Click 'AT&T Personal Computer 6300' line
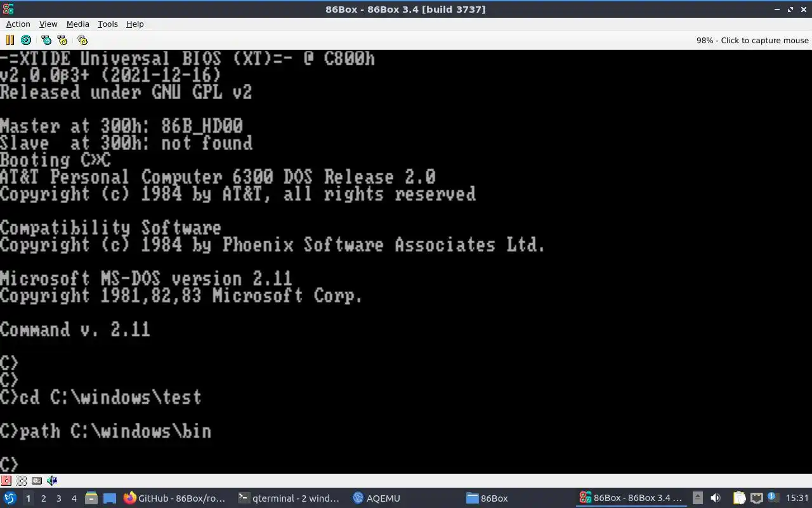This screenshot has width=812, height=508. point(218,177)
